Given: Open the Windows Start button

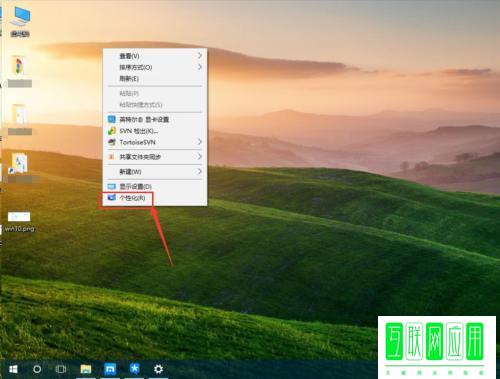Looking at the screenshot, I should tap(13, 369).
